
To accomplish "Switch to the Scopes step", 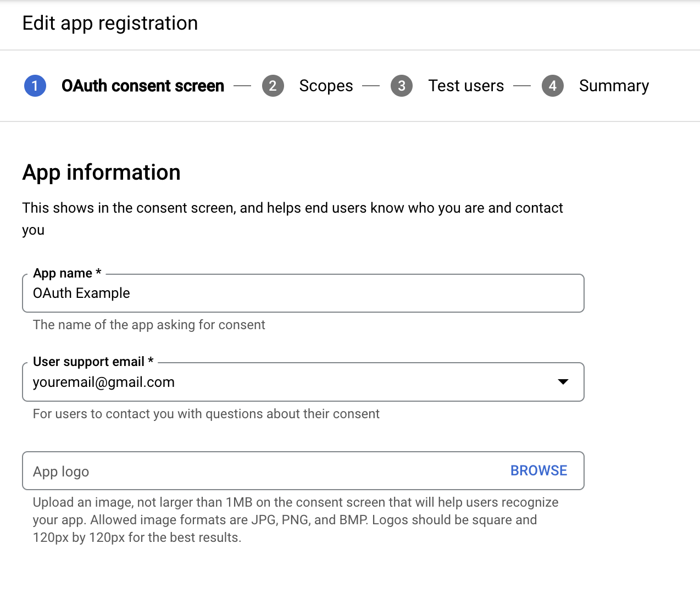I will pyautogui.click(x=326, y=86).
